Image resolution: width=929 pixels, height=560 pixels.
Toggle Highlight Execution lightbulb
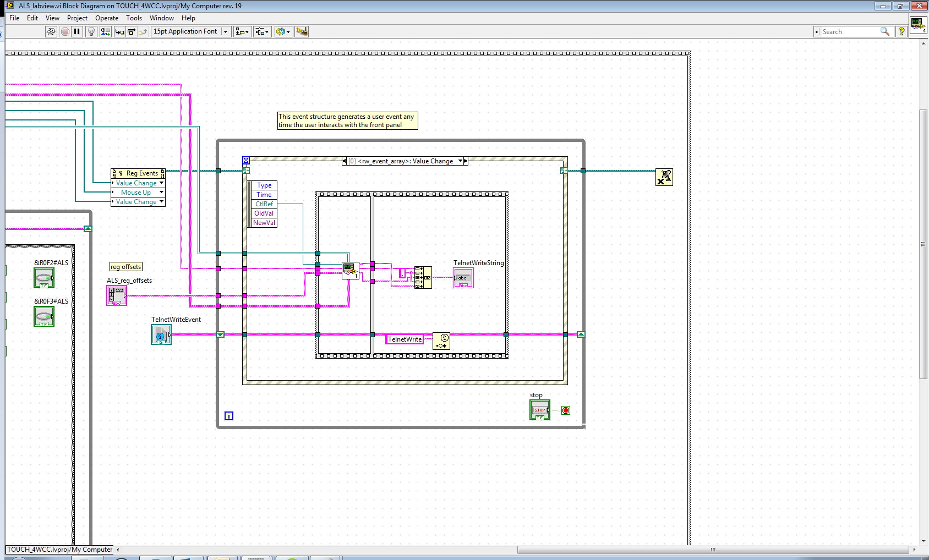[x=91, y=31]
